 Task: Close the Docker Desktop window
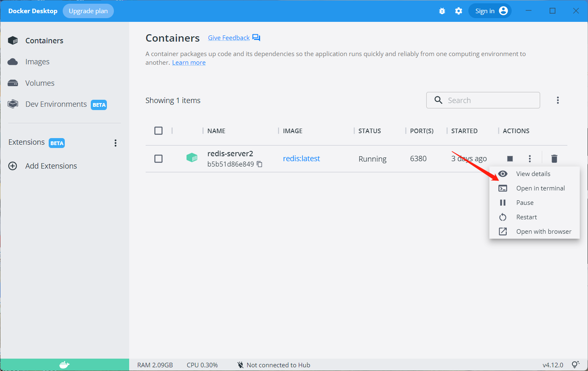pos(576,11)
